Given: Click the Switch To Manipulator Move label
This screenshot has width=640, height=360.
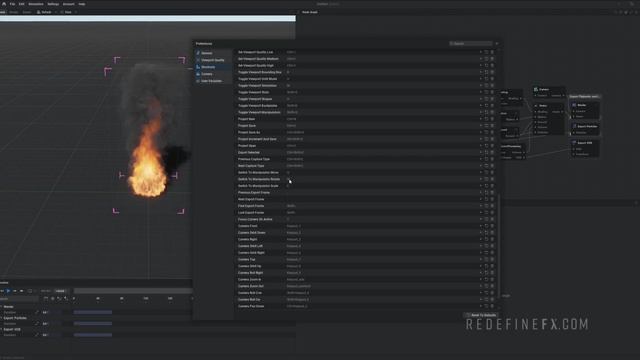Looking at the screenshot, I should [x=258, y=173].
